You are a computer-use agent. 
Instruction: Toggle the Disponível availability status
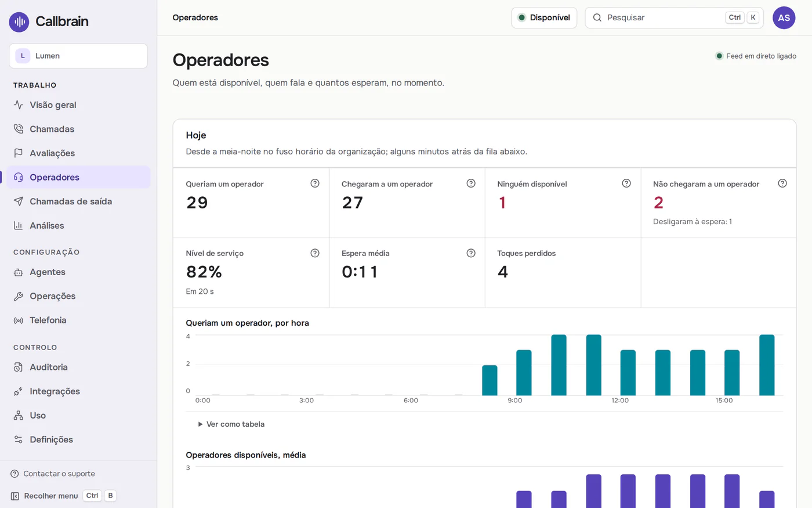coord(544,18)
